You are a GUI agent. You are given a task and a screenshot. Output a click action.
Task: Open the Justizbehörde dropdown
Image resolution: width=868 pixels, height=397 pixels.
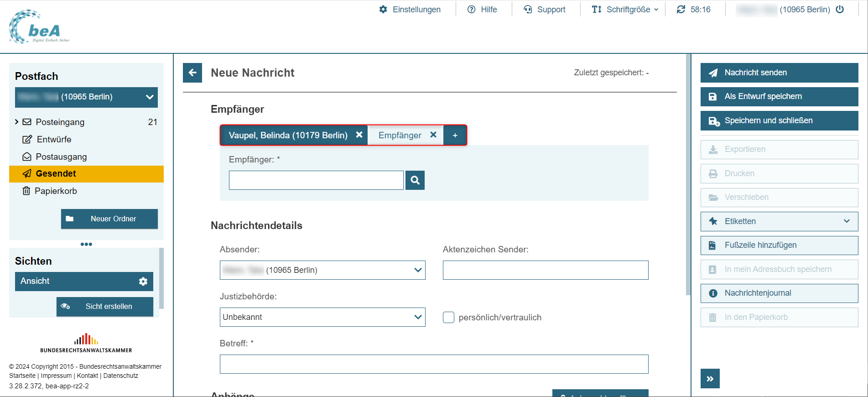(x=322, y=317)
